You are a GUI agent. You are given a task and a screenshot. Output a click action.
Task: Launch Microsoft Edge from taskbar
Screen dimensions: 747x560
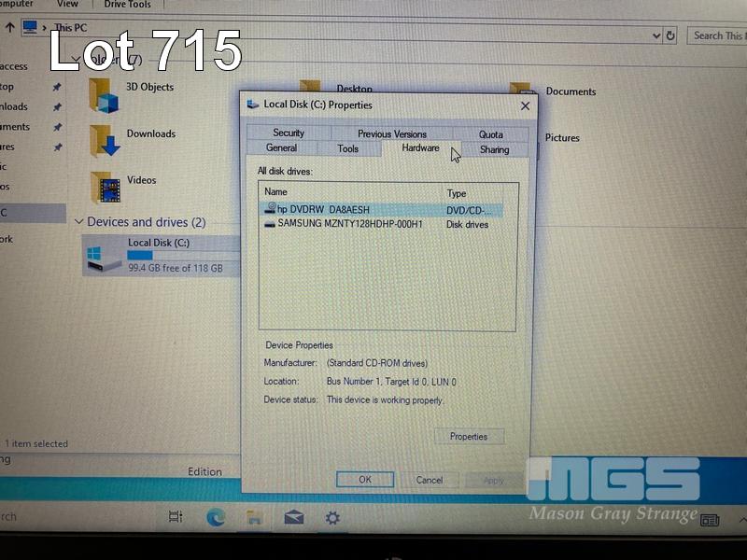tap(216, 517)
